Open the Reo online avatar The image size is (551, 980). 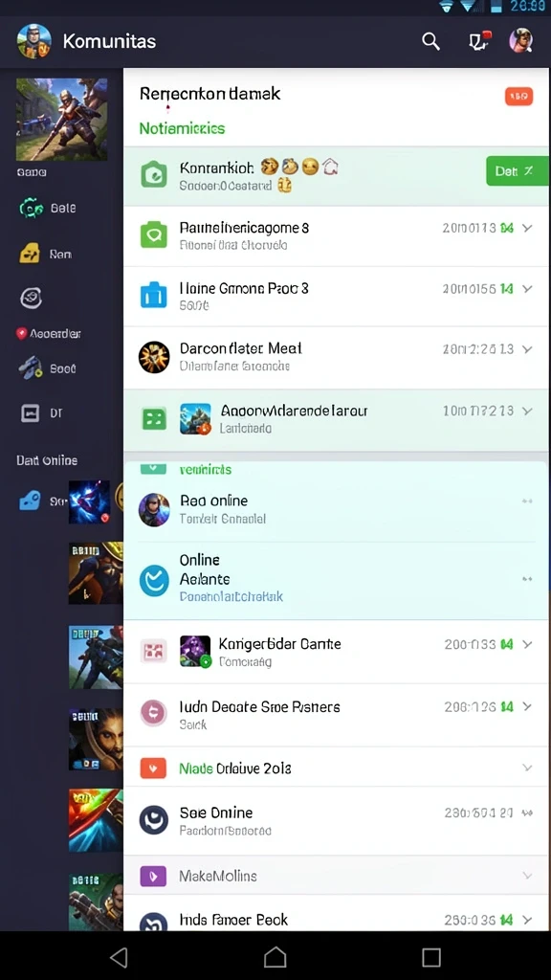[x=154, y=509]
